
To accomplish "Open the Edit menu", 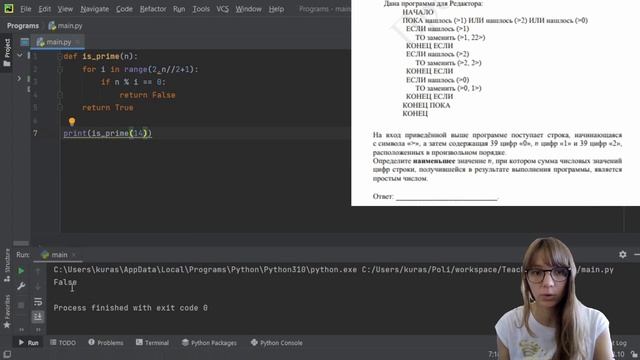I will coord(44,9).
